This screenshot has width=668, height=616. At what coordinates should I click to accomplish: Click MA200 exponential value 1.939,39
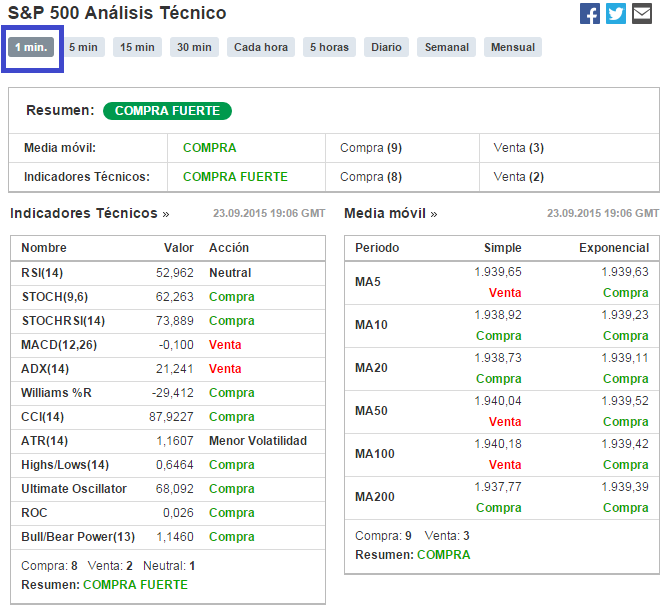coord(625,487)
